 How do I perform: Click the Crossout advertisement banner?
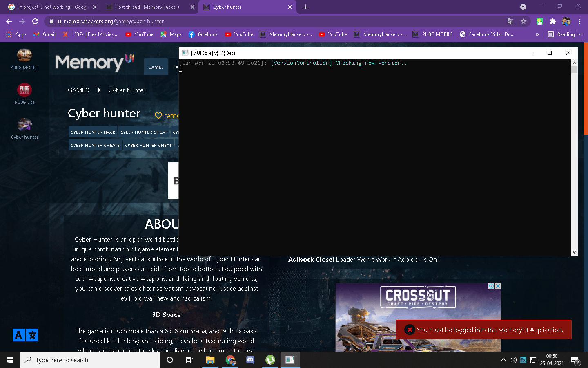coord(418,317)
